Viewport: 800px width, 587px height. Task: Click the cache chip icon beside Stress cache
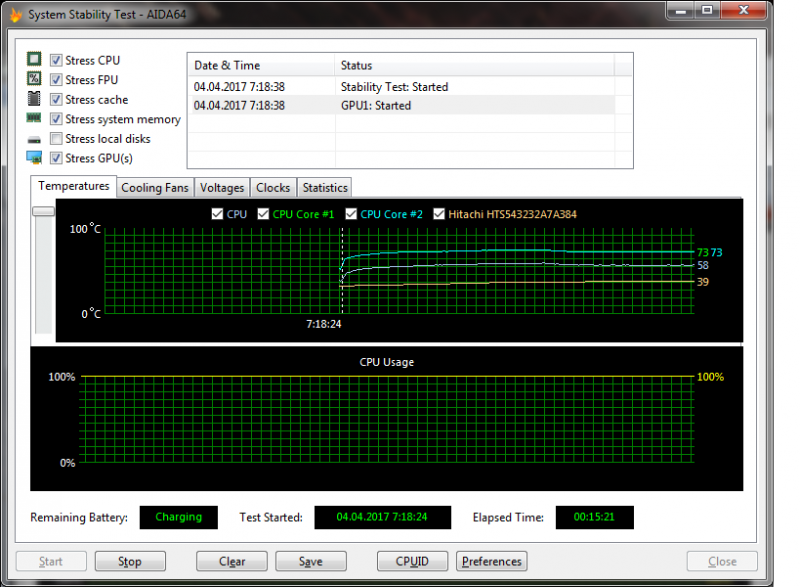(x=33, y=100)
